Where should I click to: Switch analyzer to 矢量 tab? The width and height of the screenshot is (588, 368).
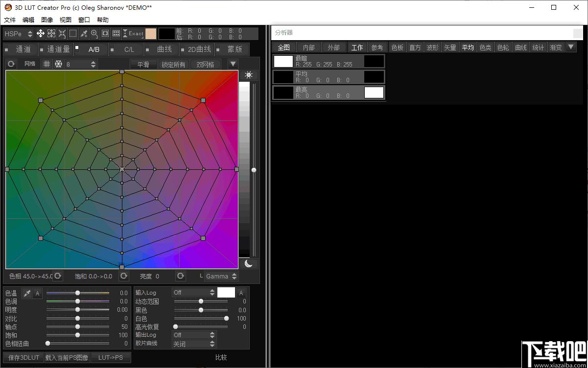450,47
